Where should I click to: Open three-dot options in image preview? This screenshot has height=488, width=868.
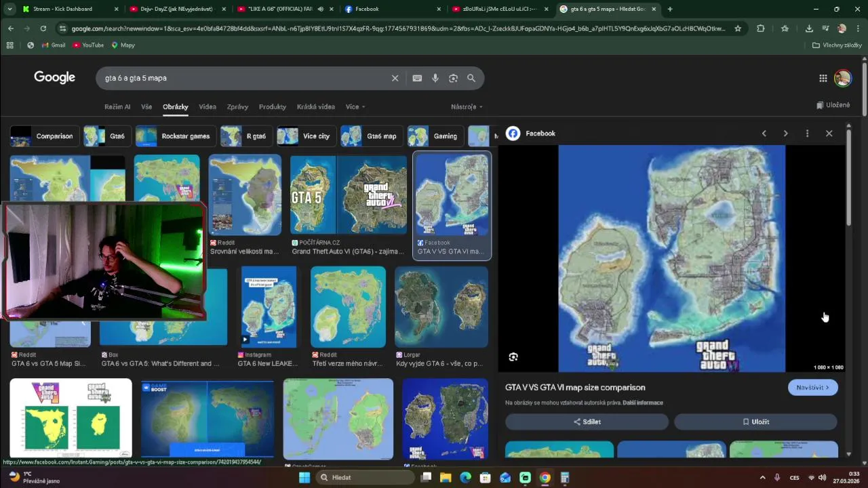click(x=807, y=134)
